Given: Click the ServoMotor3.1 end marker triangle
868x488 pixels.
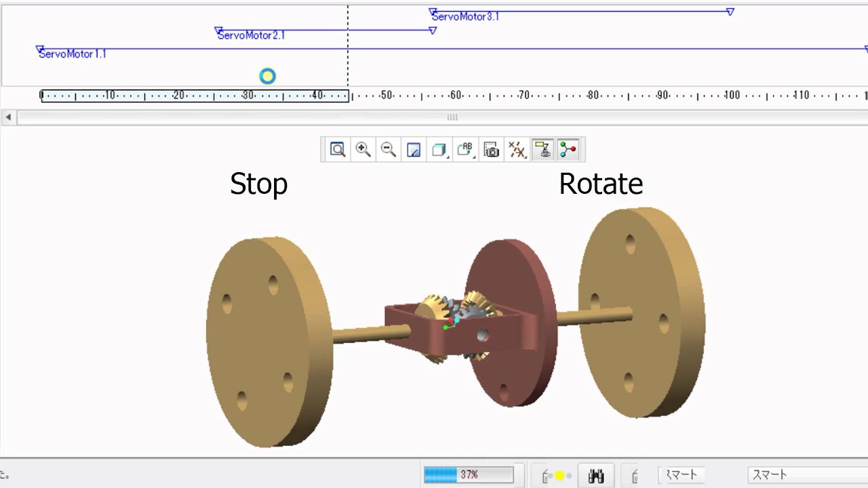Looking at the screenshot, I should 730,12.
